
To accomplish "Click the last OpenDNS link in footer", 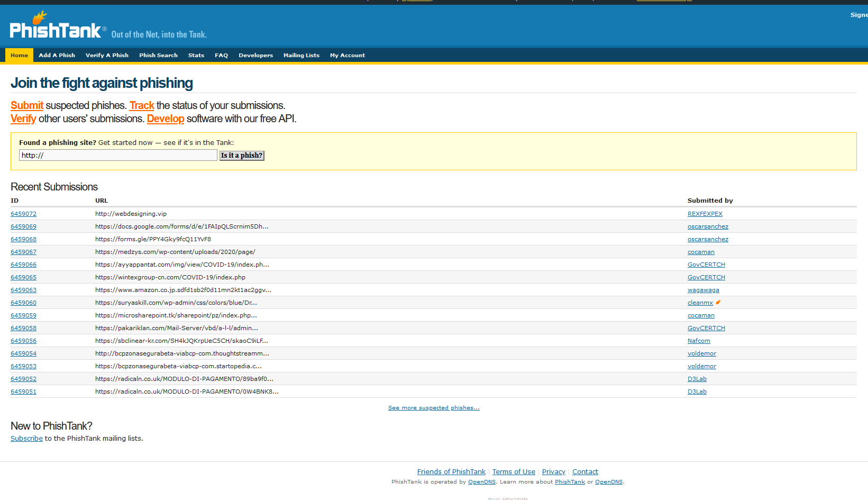I will pos(609,482).
